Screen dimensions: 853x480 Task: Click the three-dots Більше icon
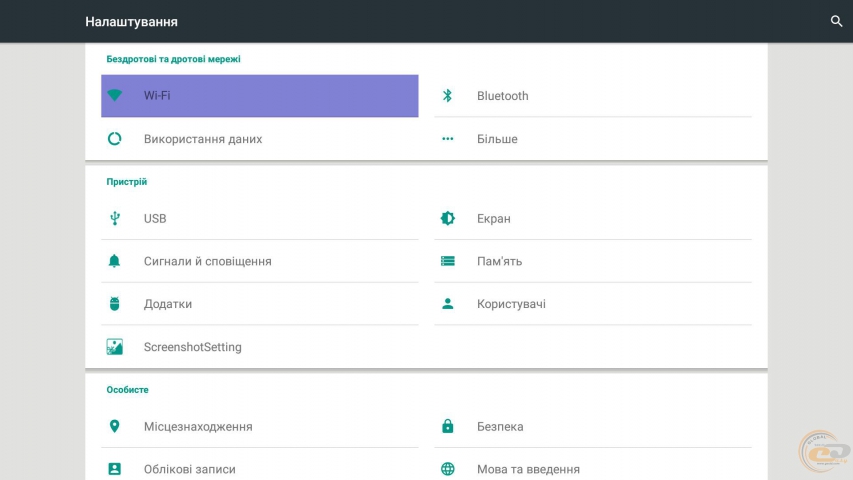click(x=448, y=139)
